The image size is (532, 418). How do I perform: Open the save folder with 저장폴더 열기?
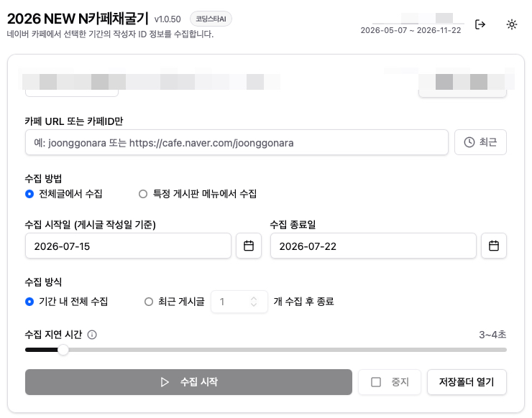(467, 382)
